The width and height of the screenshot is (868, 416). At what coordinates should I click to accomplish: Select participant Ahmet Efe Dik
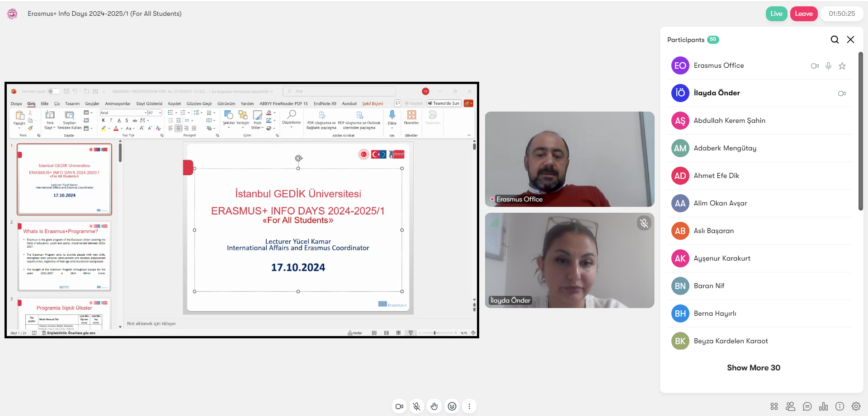click(759, 176)
